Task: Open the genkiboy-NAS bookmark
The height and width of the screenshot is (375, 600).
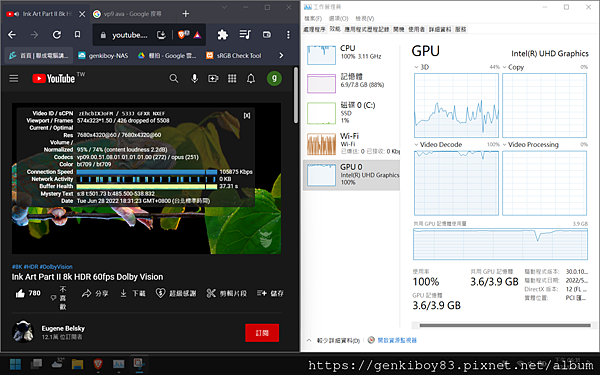Action: pyautogui.click(x=103, y=55)
